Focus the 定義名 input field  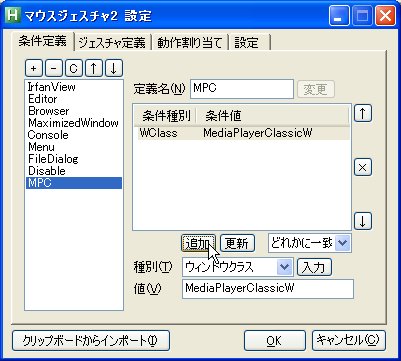242,89
